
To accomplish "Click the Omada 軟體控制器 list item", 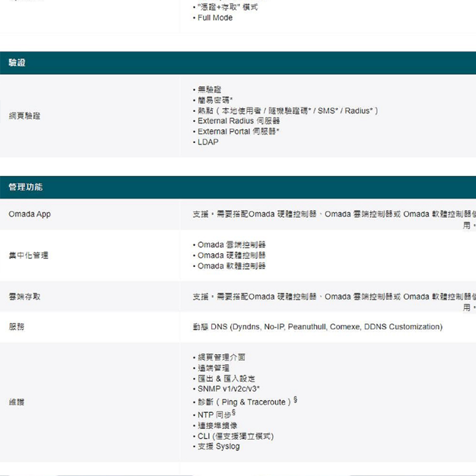I will pyautogui.click(x=231, y=266).
